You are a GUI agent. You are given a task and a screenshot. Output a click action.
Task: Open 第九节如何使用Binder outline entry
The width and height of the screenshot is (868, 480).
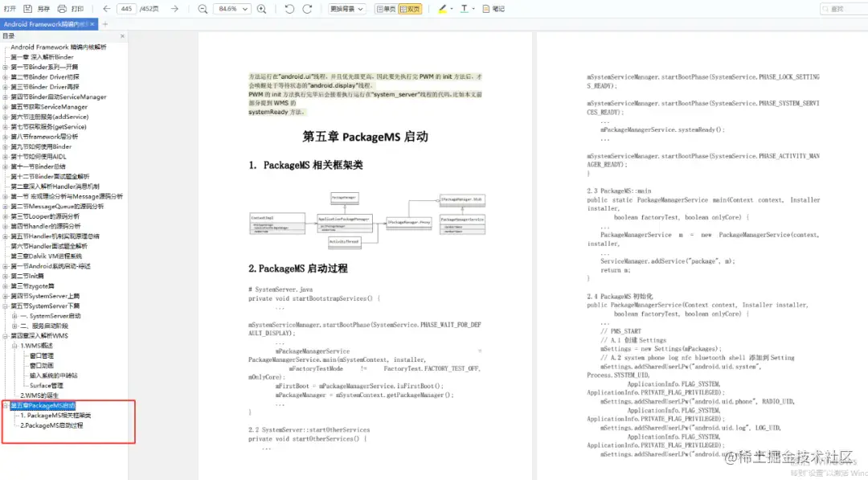click(x=41, y=146)
